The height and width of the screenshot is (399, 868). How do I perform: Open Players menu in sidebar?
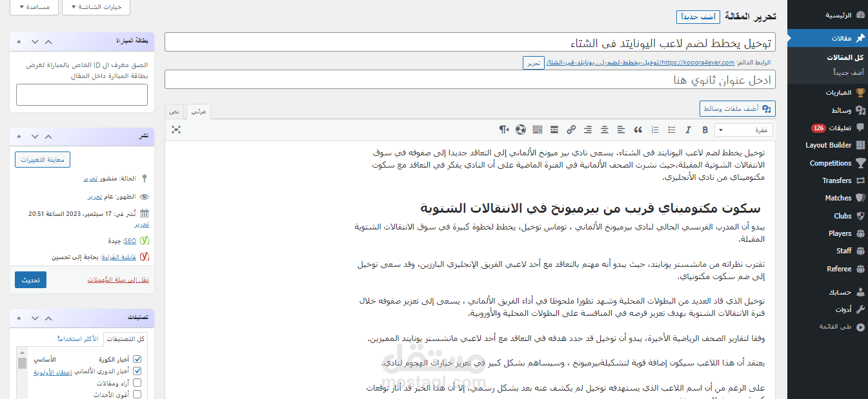[827, 233]
